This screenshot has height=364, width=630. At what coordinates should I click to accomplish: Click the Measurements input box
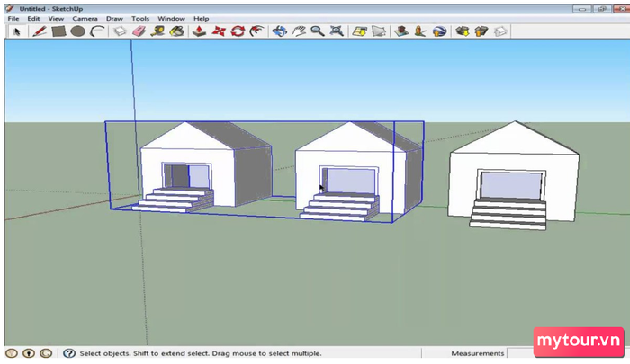(521, 353)
